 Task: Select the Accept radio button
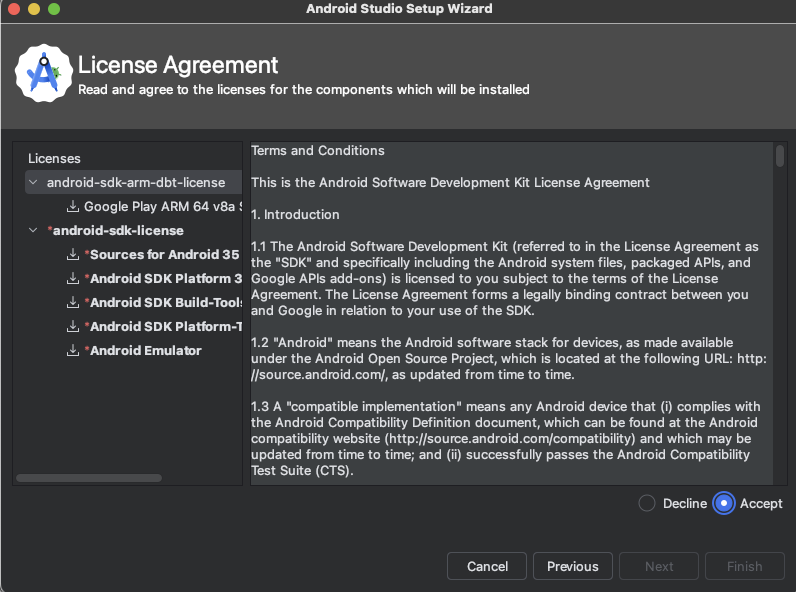(x=724, y=503)
